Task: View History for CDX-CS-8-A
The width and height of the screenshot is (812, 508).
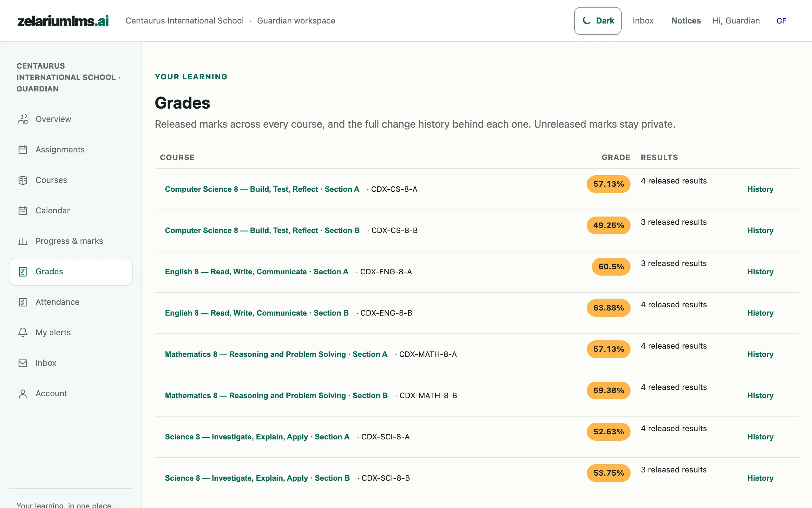Action: (760, 189)
